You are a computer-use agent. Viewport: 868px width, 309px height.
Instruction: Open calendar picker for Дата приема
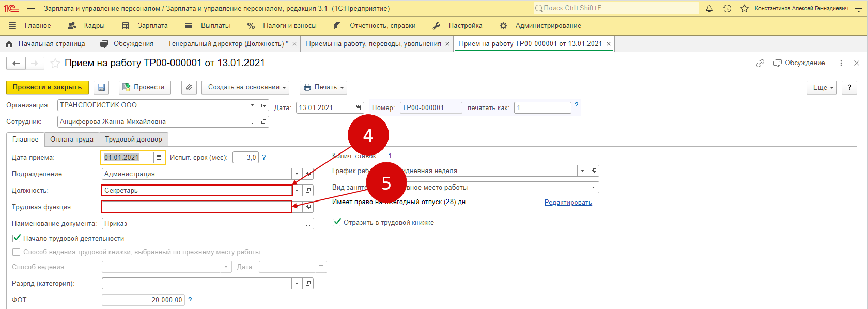tap(159, 158)
